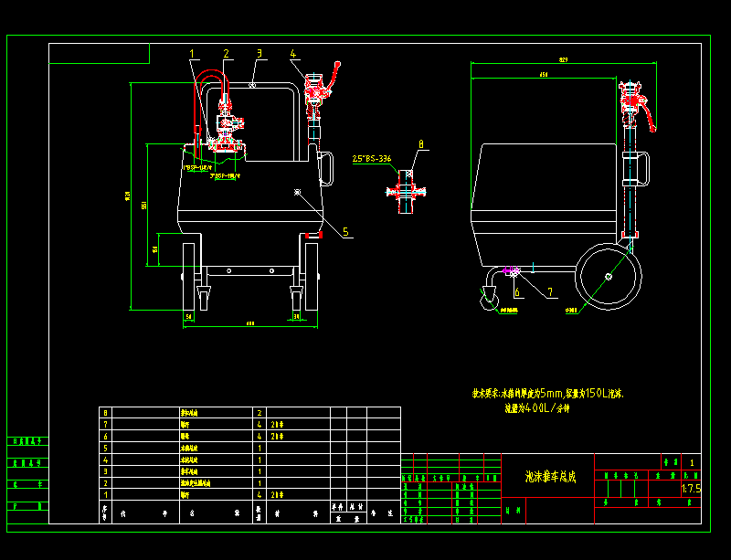Select callout number 8 by the coupling detail

pos(421,143)
